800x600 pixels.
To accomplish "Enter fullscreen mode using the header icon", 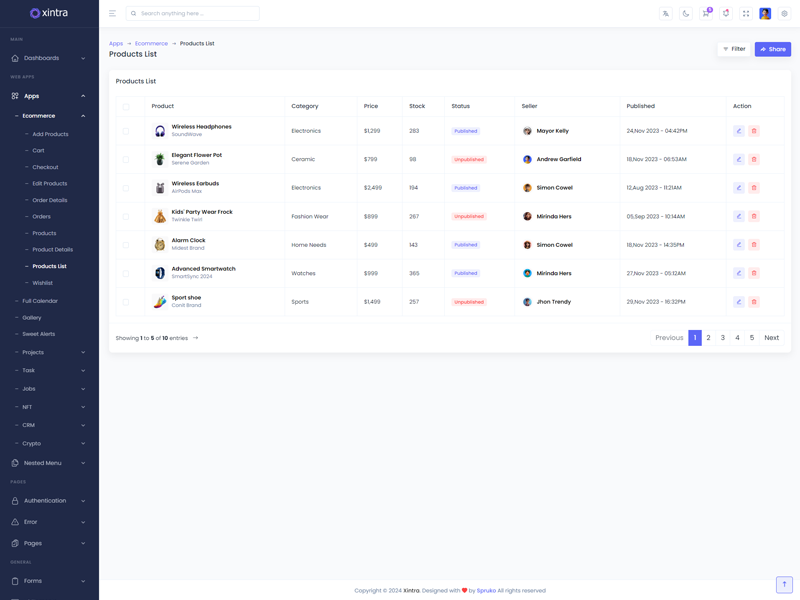I will pyautogui.click(x=746, y=14).
